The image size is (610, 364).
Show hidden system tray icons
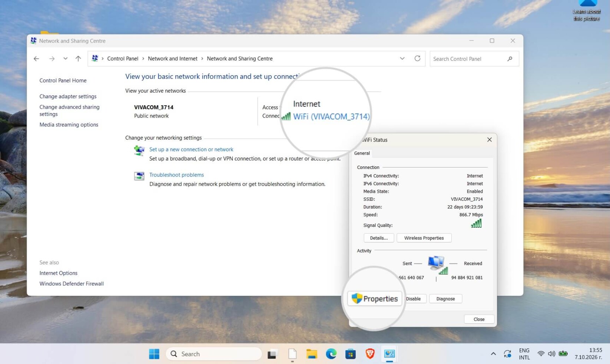[493, 354]
